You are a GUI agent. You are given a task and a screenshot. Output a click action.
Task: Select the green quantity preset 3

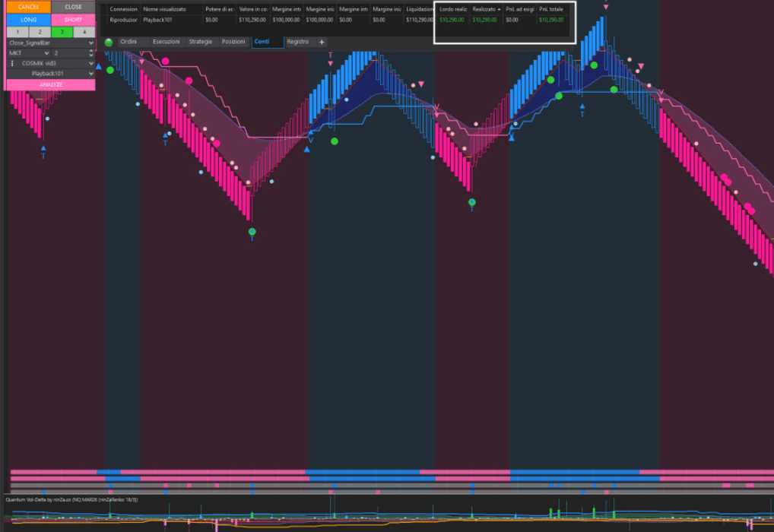pyautogui.click(x=62, y=32)
